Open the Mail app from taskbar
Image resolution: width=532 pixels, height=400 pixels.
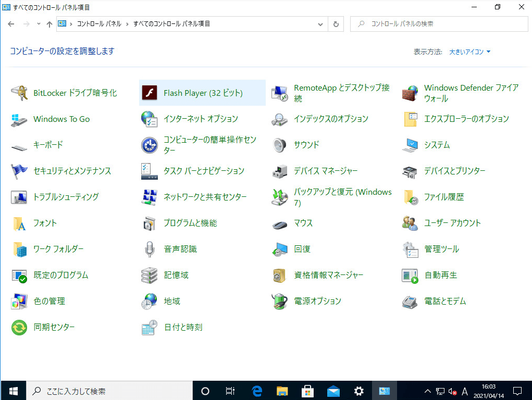click(x=333, y=391)
